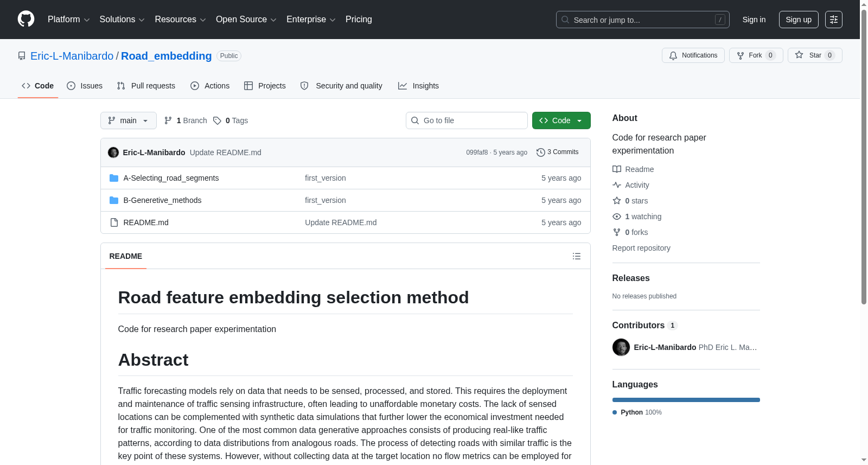Click the command palette icon in header
Screen dimensions: 868x465
point(834,20)
